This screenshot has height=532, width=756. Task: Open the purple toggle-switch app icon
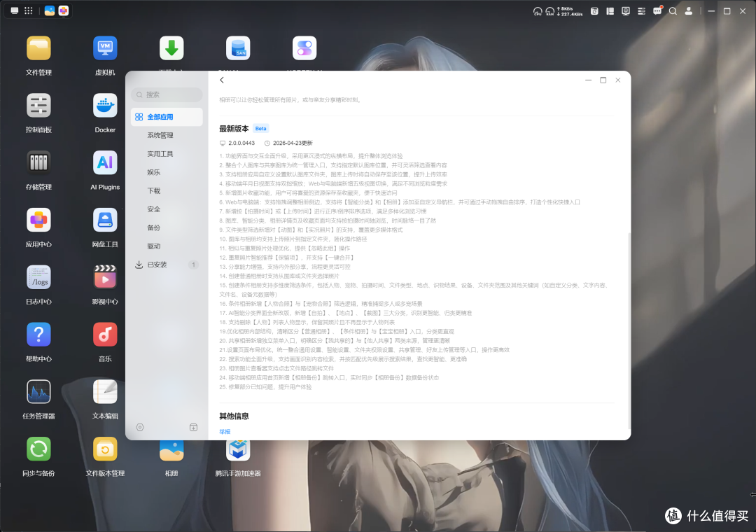point(304,48)
